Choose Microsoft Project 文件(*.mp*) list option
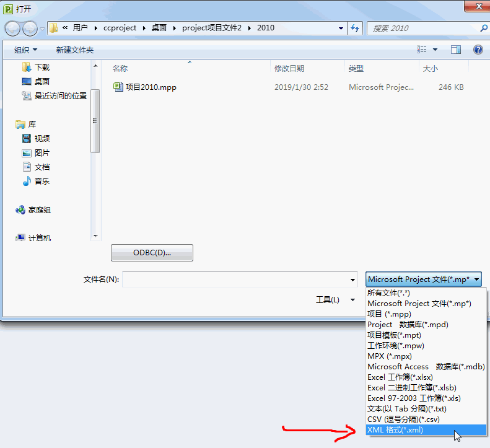This screenshot has width=490, height=448. [426, 304]
